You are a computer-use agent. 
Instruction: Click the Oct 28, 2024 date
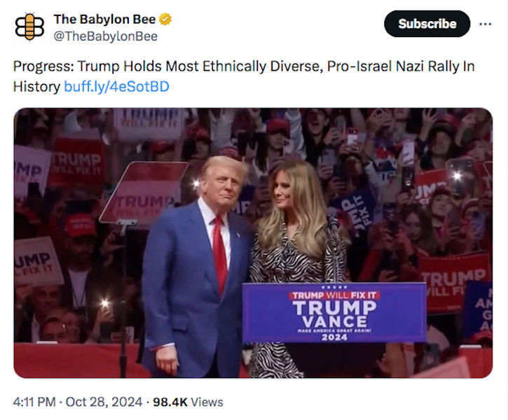coord(104,402)
